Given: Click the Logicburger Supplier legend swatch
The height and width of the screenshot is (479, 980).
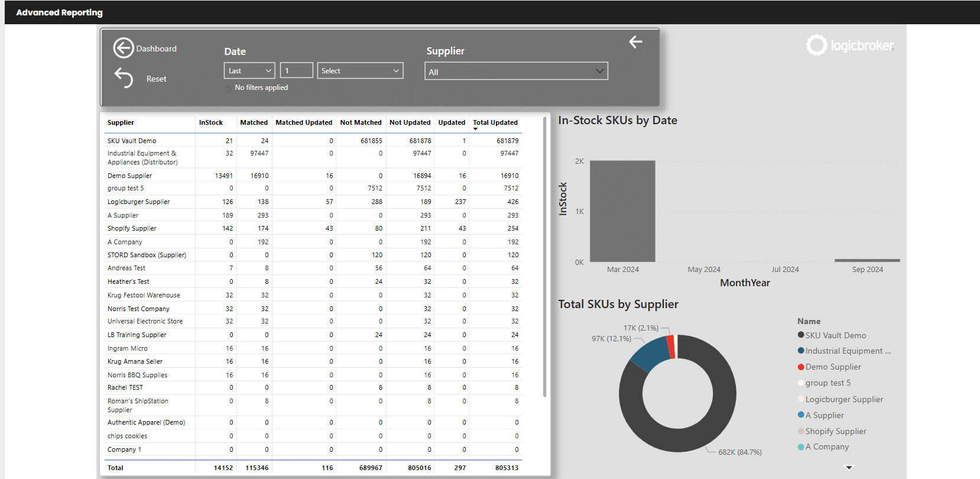Looking at the screenshot, I should tap(801, 399).
